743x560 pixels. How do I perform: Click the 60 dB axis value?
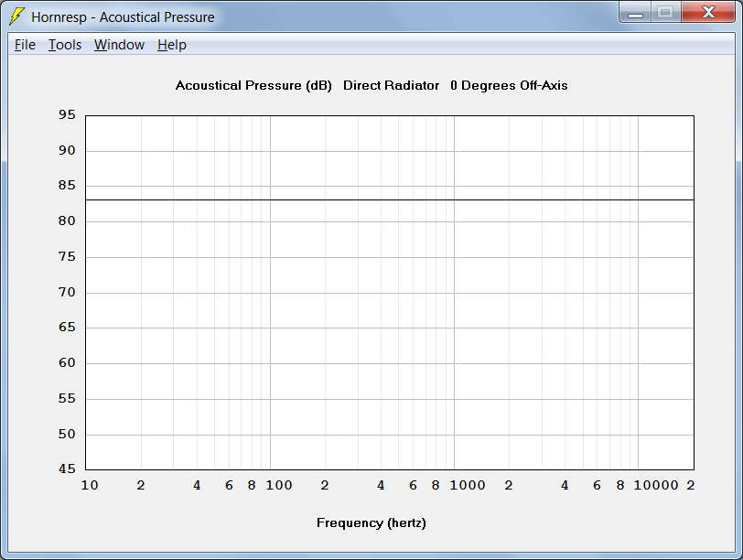click(x=67, y=363)
